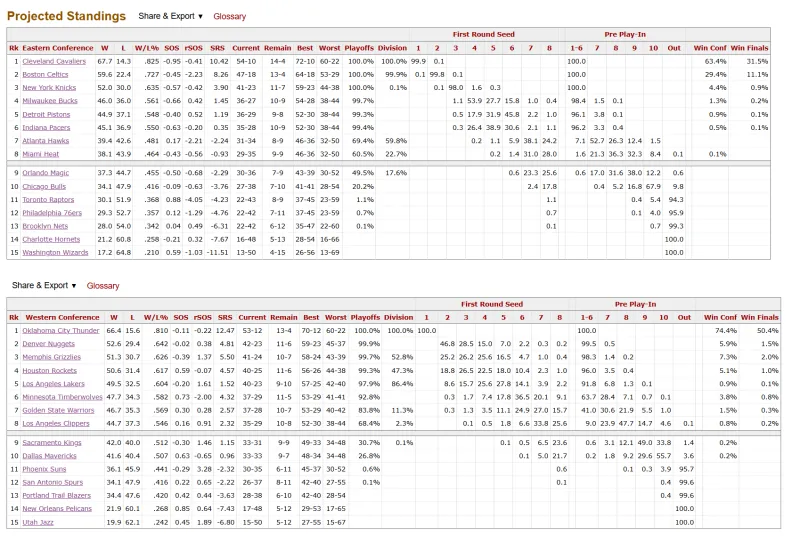Viewport: 800px width, 543px height.
Task: Select the Philadelphia 76ers link
Action: point(52,213)
